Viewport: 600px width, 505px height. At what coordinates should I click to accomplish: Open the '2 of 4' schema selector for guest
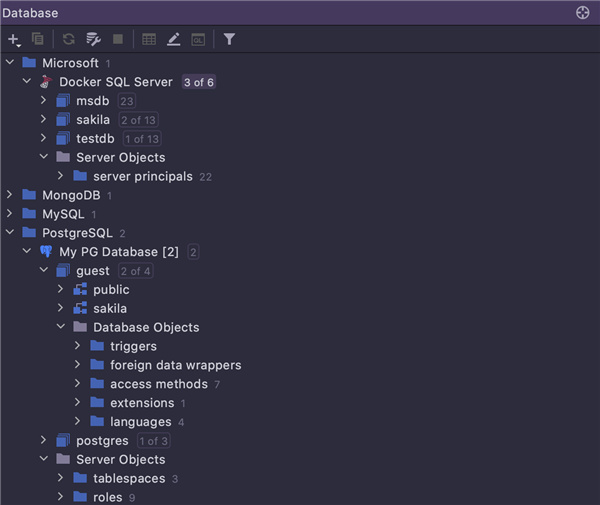click(x=135, y=271)
